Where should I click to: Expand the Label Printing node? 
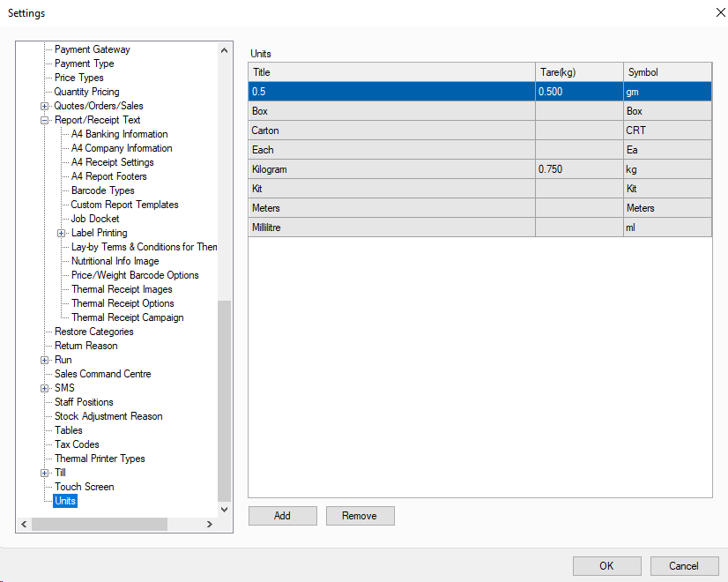pyautogui.click(x=62, y=233)
